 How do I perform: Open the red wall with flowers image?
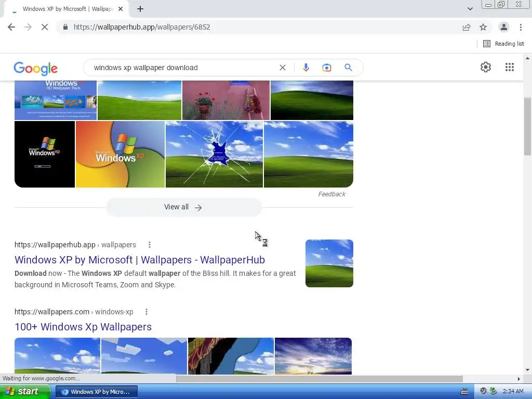pyautogui.click(x=226, y=100)
